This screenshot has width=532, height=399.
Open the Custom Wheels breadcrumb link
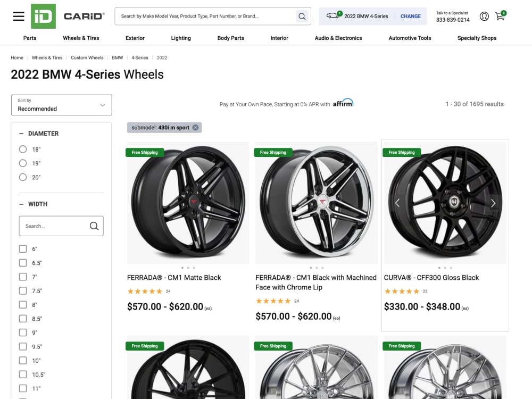click(87, 57)
